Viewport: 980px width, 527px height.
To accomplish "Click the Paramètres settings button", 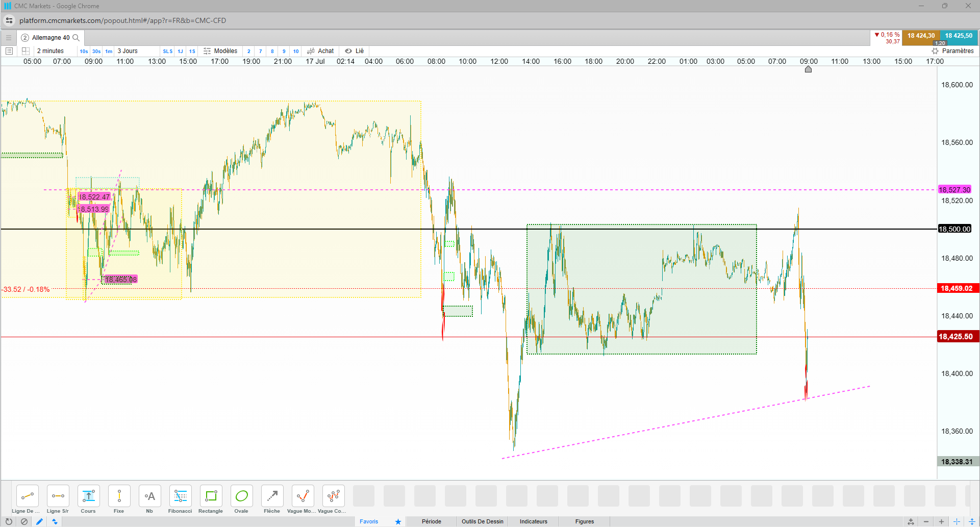I will (x=953, y=51).
